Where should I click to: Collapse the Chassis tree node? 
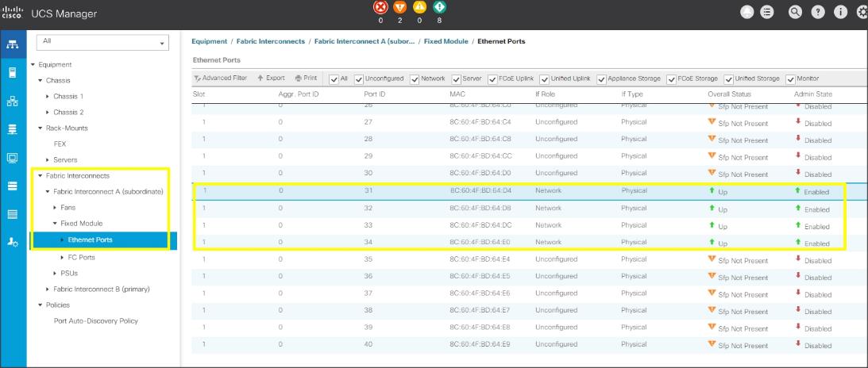(41, 81)
